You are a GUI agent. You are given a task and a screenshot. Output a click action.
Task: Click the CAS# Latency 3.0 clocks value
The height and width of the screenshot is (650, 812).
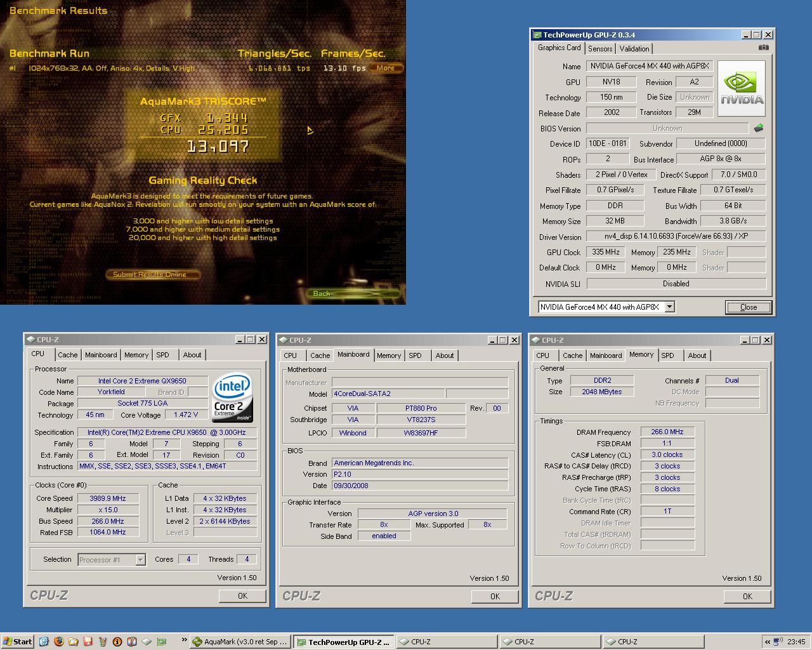click(x=667, y=454)
